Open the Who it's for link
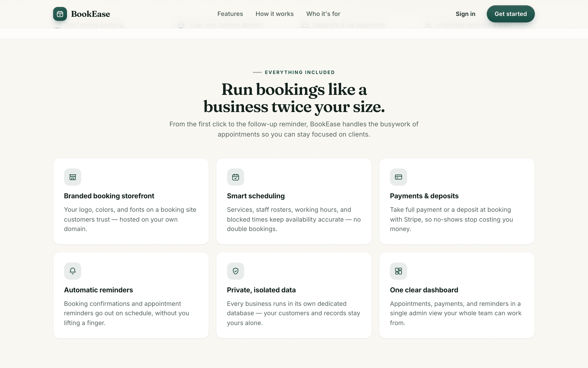 (x=323, y=14)
